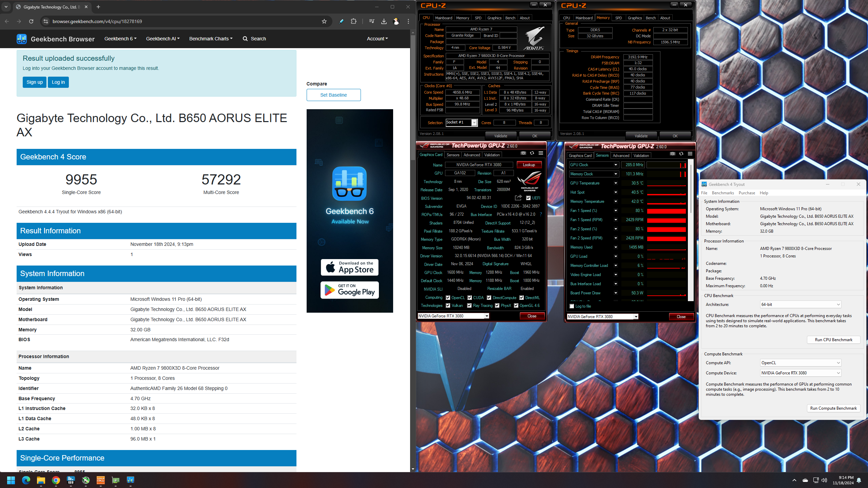The height and width of the screenshot is (488, 868).
Task: Open Advanced tab in left GPU-Z
Action: [x=472, y=155]
